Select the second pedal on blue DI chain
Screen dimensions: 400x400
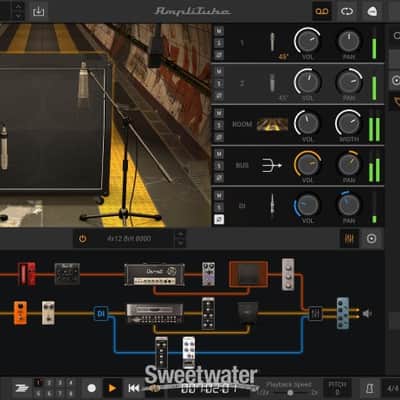pos(189,352)
